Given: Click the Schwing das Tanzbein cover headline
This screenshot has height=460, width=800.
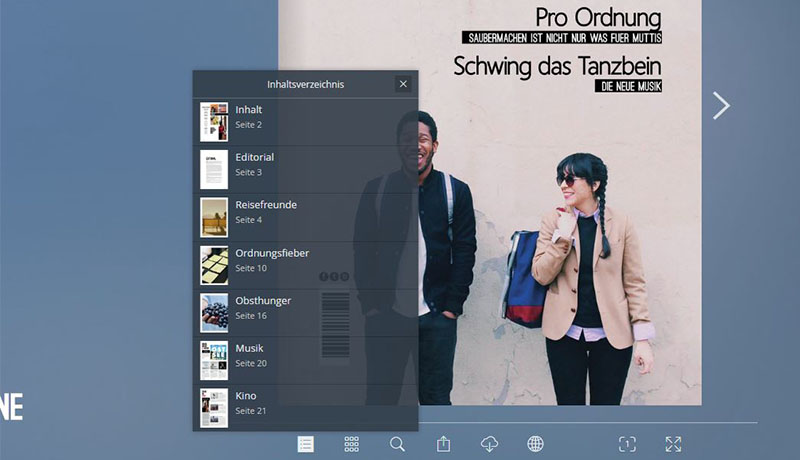Looking at the screenshot, I should tap(557, 66).
